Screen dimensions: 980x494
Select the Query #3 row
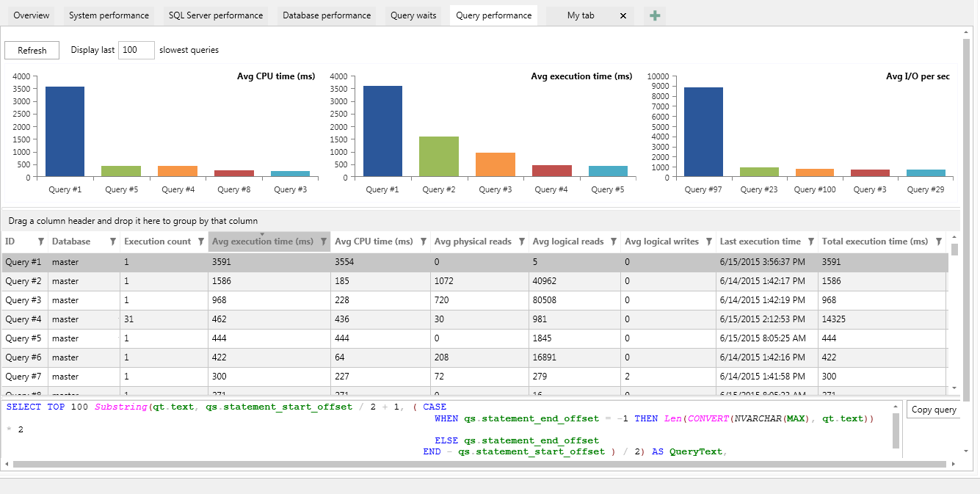pyautogui.click(x=474, y=300)
